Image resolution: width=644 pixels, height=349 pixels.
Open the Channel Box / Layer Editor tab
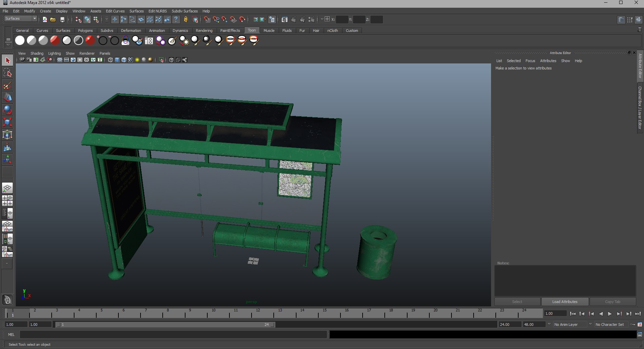pyautogui.click(x=640, y=108)
